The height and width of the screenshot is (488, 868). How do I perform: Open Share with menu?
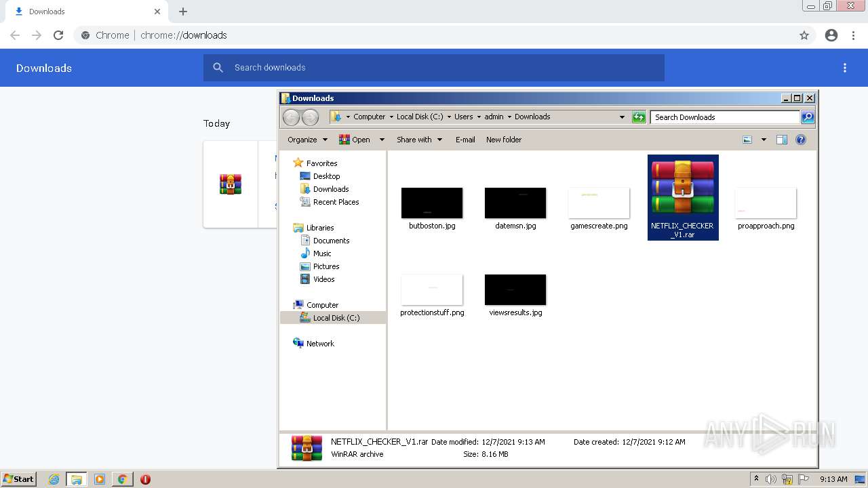pyautogui.click(x=419, y=140)
